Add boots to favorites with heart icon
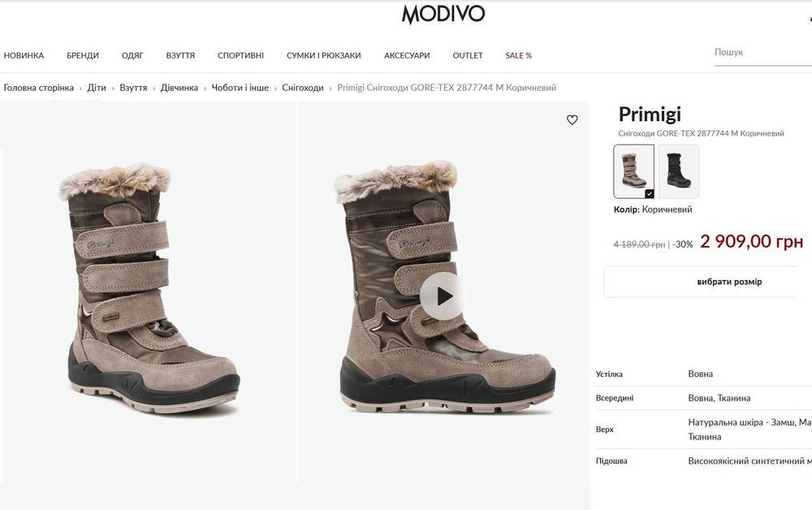Screen dimensions: 812x510 (572, 120)
